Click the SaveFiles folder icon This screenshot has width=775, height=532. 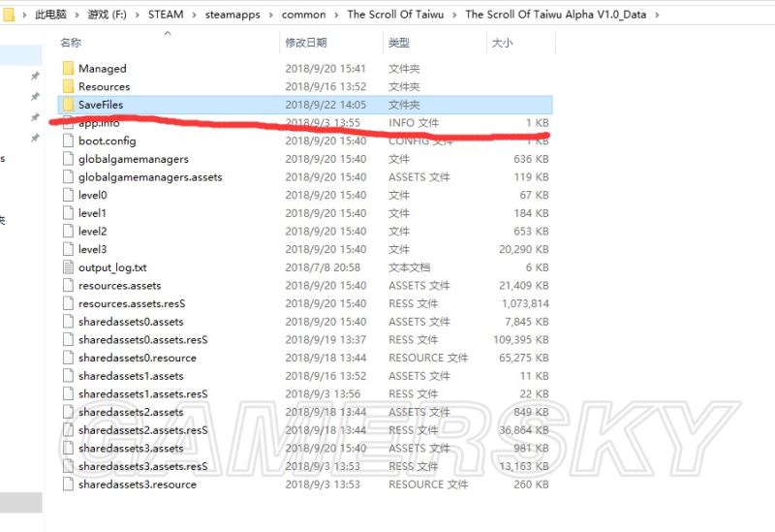coord(68,105)
